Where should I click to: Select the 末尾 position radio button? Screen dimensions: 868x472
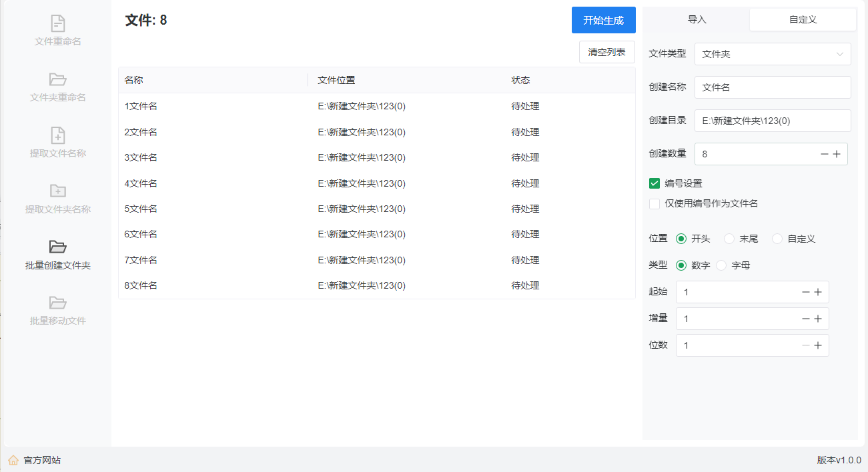pos(729,239)
